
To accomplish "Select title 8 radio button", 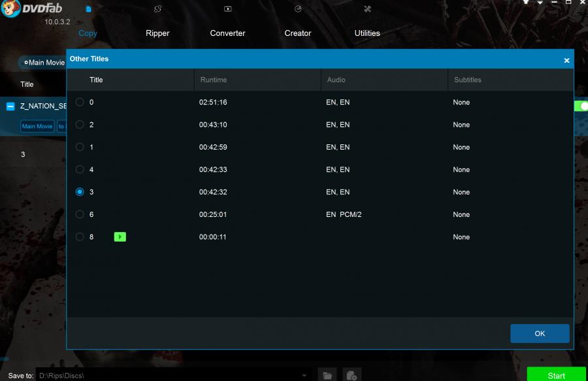I will [80, 237].
